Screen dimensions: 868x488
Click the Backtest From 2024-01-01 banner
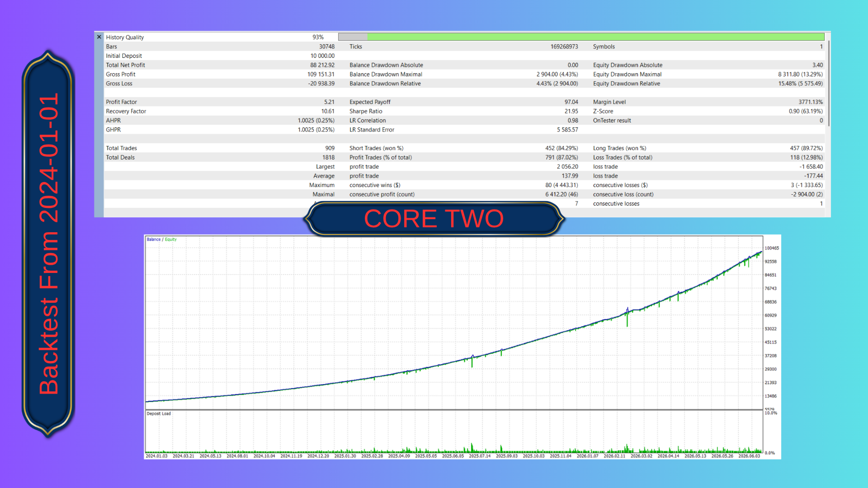[x=48, y=244]
